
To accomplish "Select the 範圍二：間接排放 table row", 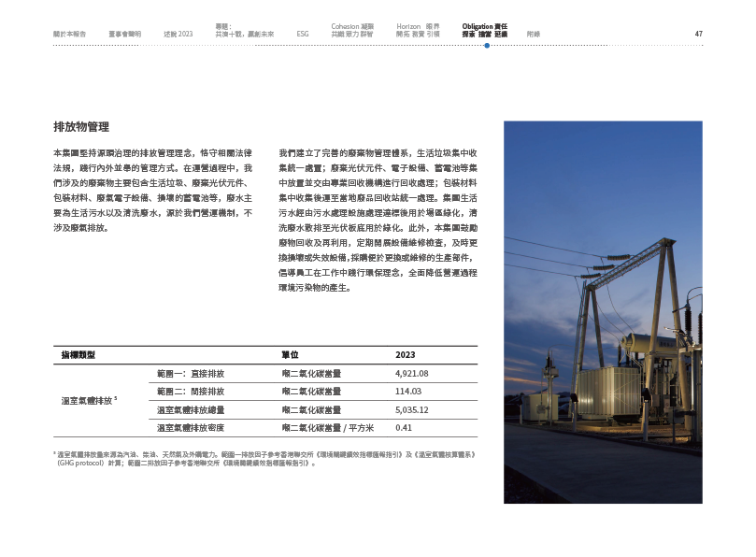I will (191, 391).
